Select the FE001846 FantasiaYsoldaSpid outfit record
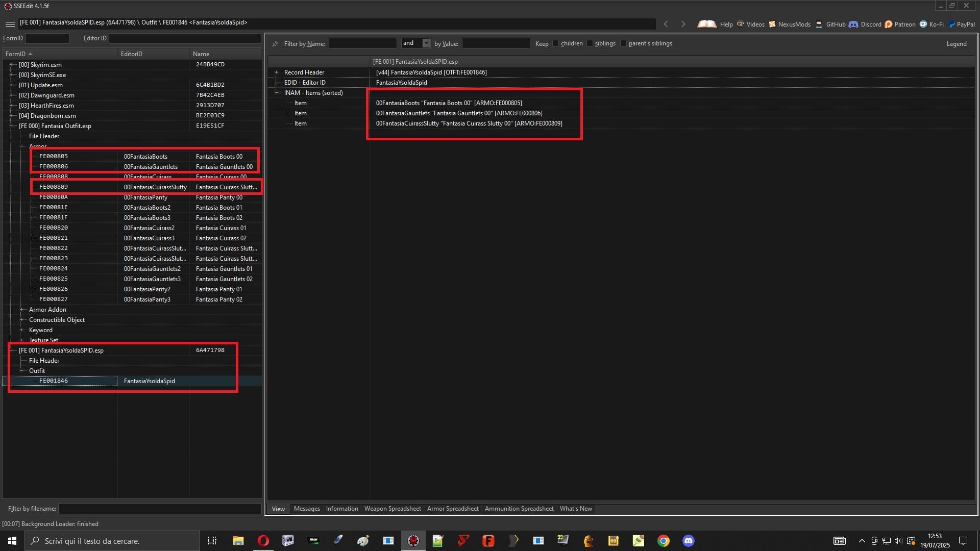 (x=133, y=381)
